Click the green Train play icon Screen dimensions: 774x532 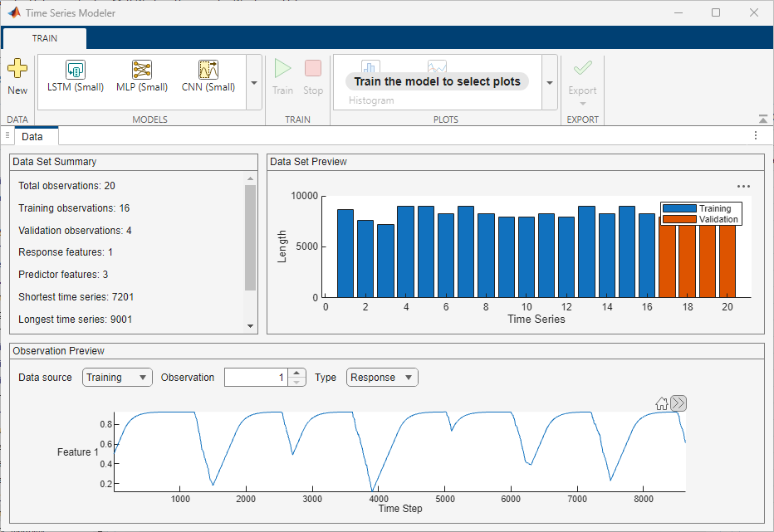(x=283, y=70)
